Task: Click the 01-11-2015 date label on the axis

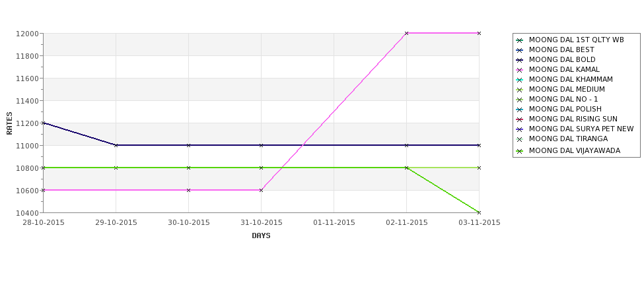Action: point(334,223)
